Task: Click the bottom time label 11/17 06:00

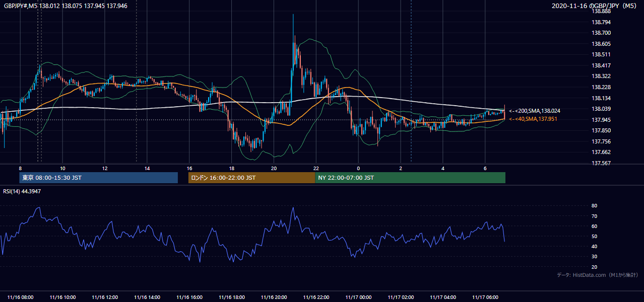Action: pos(485,297)
